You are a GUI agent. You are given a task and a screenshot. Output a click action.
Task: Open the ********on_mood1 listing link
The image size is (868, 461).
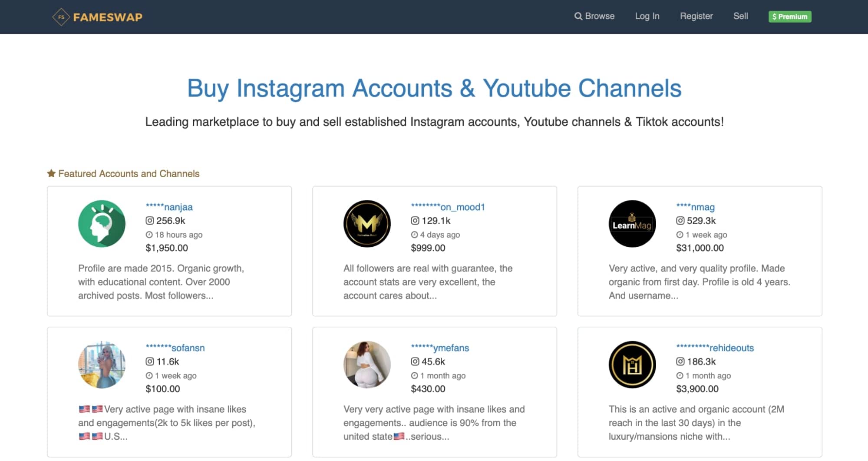coord(448,207)
